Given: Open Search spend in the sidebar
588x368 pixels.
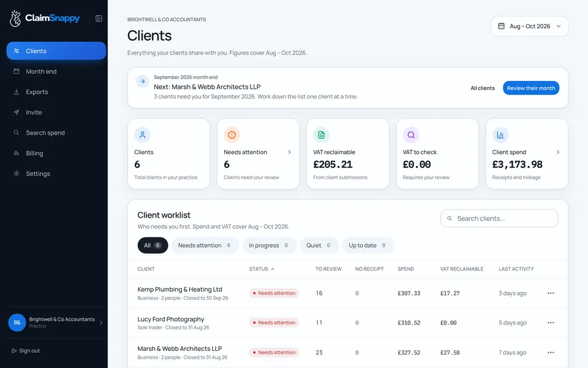Looking at the screenshot, I should point(56,132).
